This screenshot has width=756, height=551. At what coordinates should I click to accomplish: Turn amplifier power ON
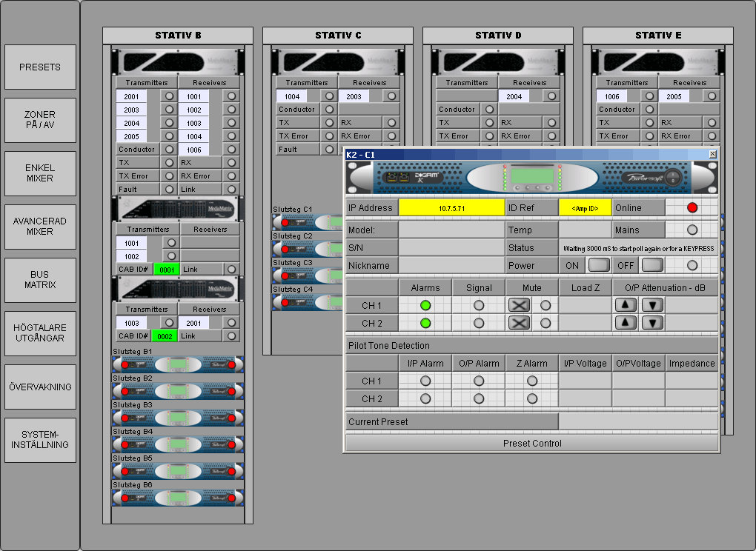click(x=599, y=265)
